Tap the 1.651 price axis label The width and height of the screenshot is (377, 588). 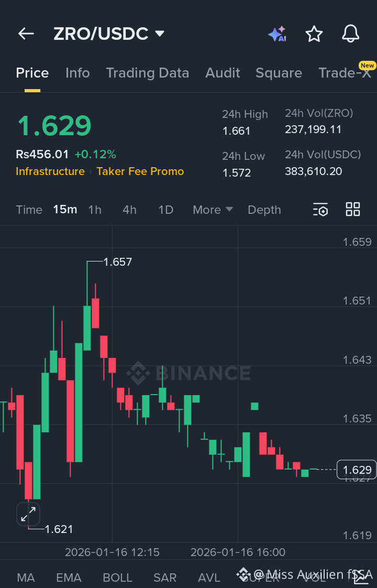tap(357, 301)
